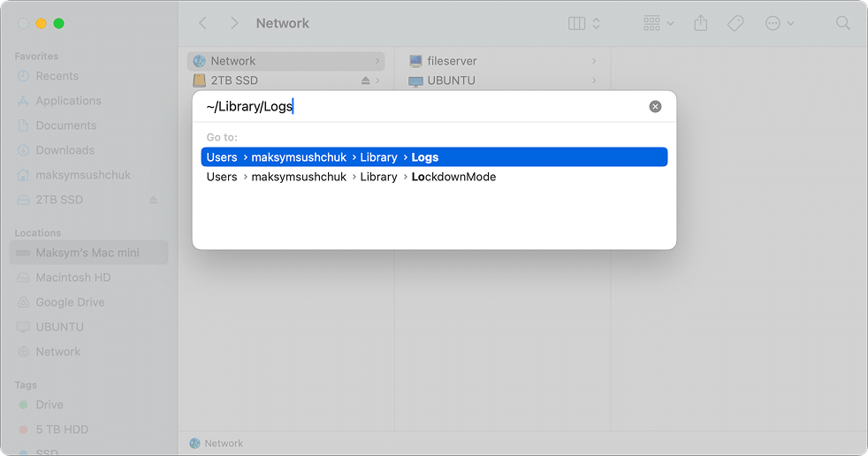This screenshot has height=456, width=868.
Task: Click the Tags toolbar icon
Action: [735, 23]
